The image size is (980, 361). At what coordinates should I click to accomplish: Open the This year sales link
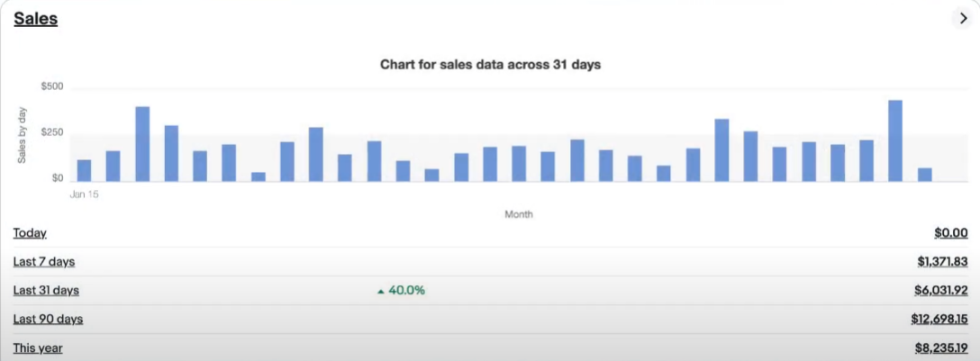pyautogui.click(x=38, y=347)
